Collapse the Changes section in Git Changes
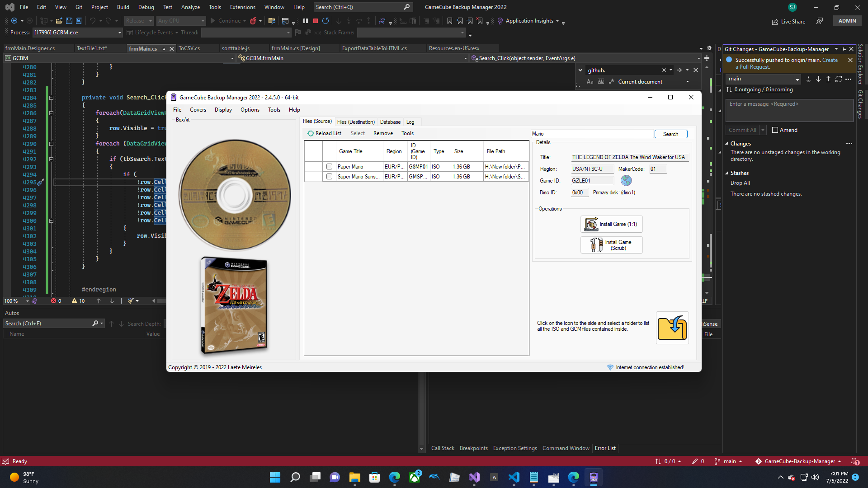The width and height of the screenshot is (868, 488). point(727,144)
